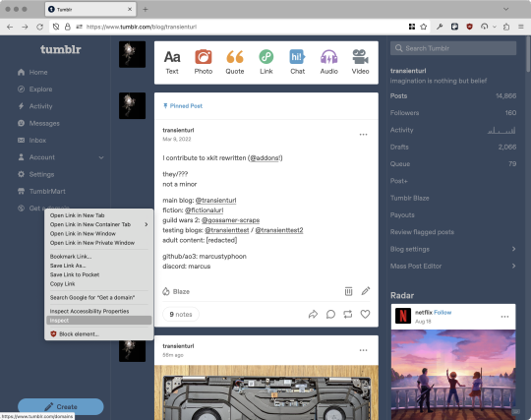
Task: Create a new Chat post
Action: [x=297, y=62]
